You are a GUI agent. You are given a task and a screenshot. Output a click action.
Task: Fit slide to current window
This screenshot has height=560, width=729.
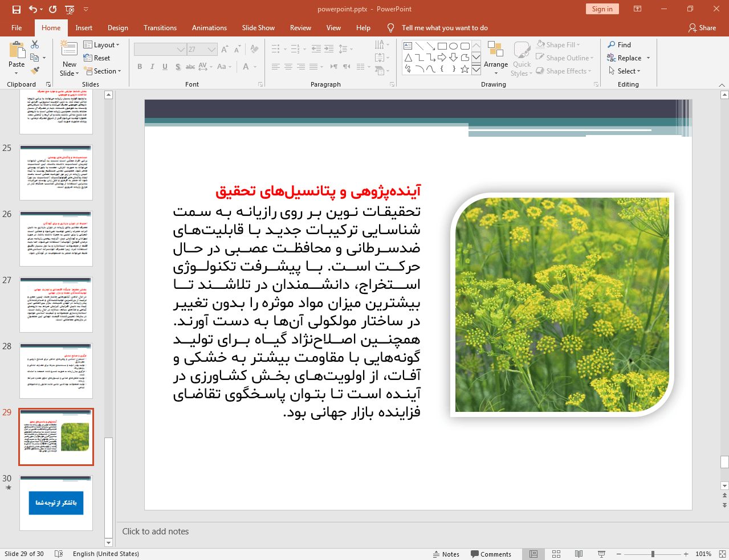[x=722, y=554]
